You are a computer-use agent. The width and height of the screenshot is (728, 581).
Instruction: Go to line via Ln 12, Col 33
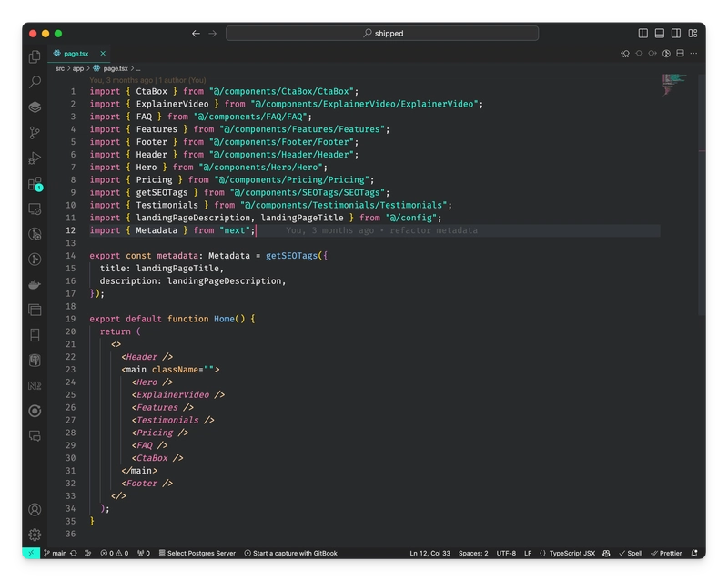[430, 553]
